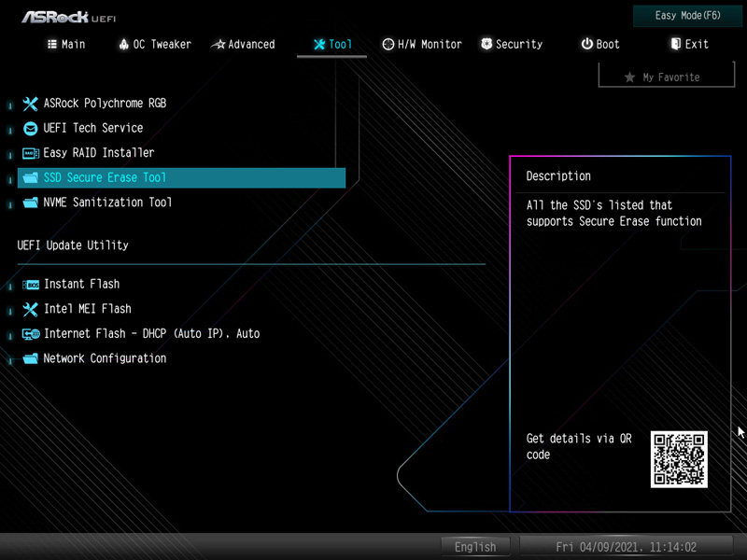Click the Internet Flash network icon
The width and height of the screenshot is (747, 560).
(31, 334)
